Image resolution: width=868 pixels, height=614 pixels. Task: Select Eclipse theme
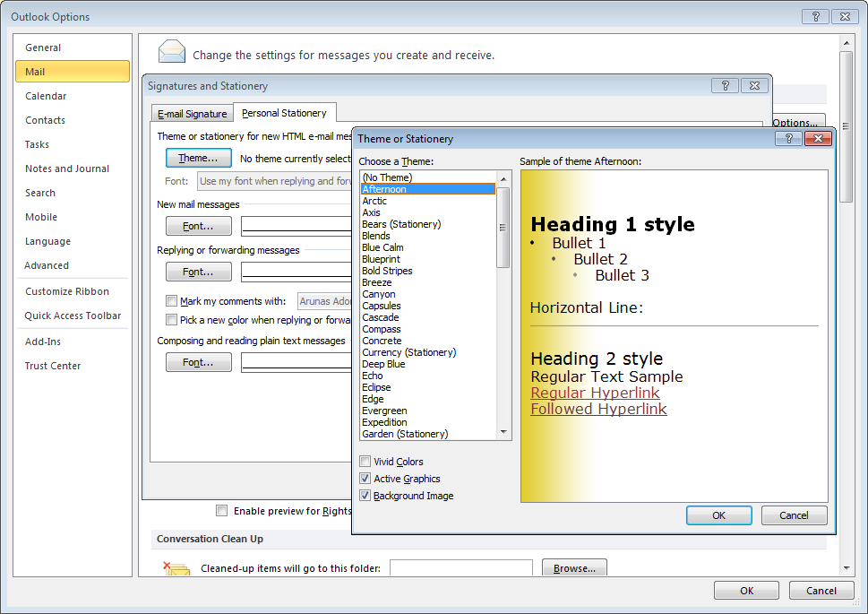point(428,387)
